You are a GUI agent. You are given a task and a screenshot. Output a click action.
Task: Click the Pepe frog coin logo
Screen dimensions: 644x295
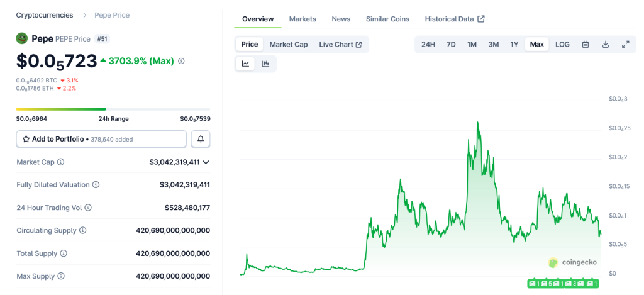pos(22,38)
